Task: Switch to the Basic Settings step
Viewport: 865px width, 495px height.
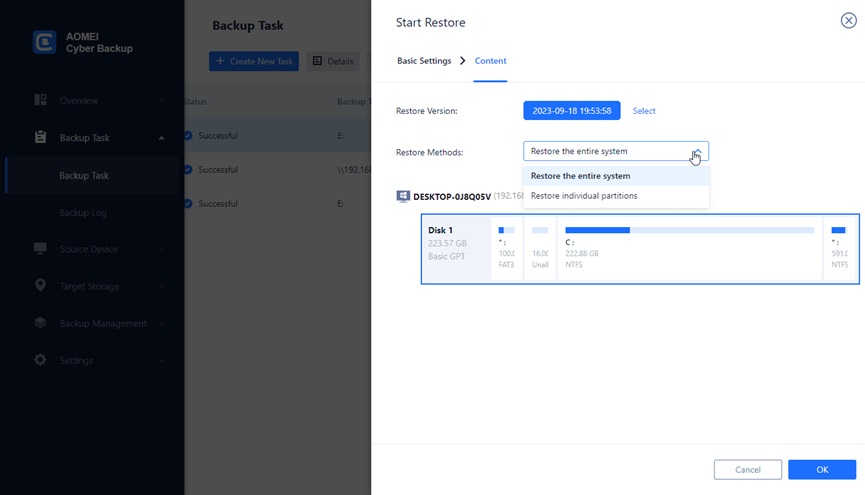Action: [x=424, y=61]
